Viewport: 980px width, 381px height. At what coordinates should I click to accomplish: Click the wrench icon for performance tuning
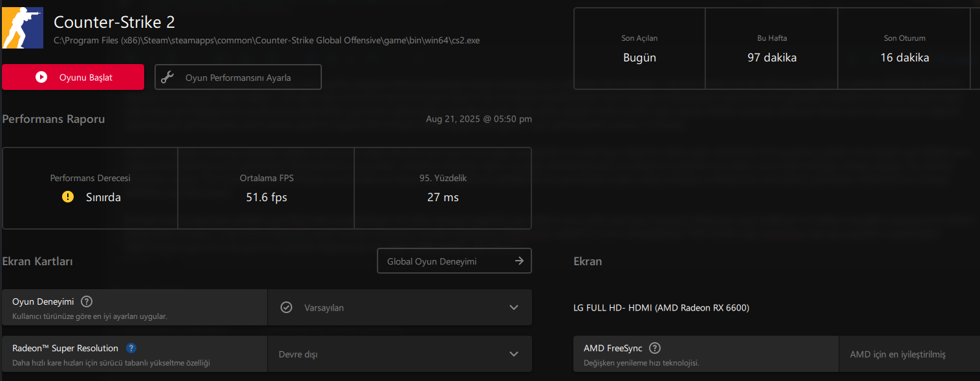(167, 77)
